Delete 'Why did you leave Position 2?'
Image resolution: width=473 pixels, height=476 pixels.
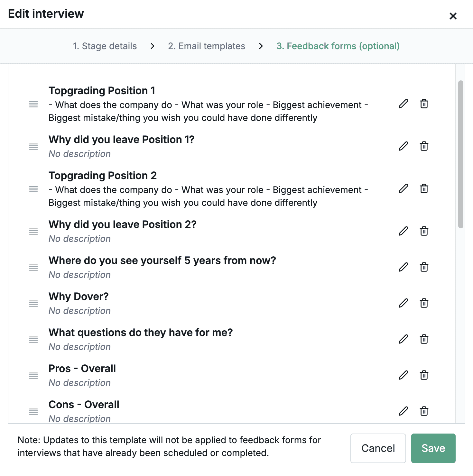[x=424, y=231]
